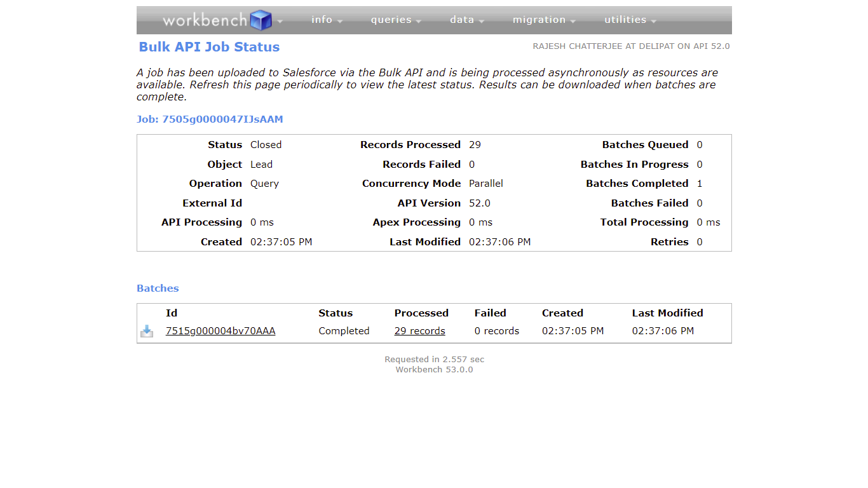Image resolution: width=868 pixels, height=488 pixels.
Task: Click the italic job upload description paragraph
Action: pos(427,85)
